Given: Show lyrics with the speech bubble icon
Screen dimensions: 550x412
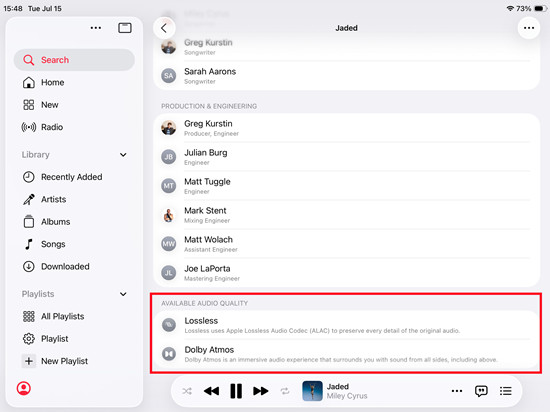Looking at the screenshot, I should pos(481,391).
